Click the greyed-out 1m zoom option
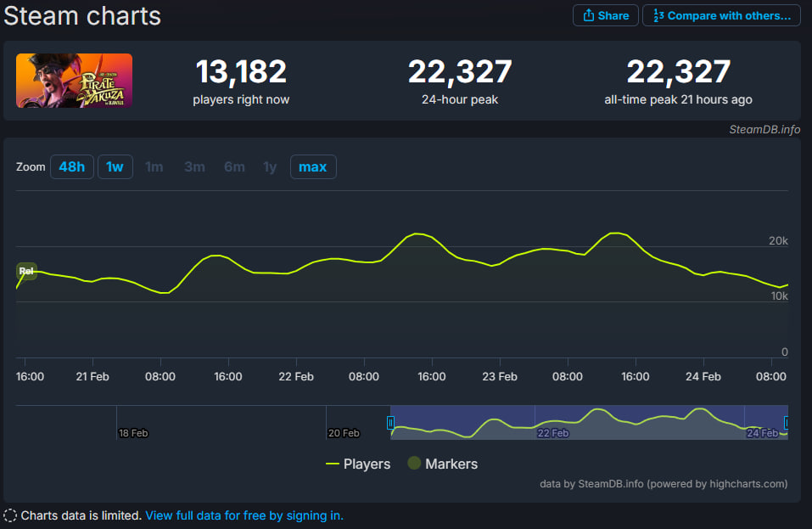Screen dimensions: 812x529 [x=154, y=167]
